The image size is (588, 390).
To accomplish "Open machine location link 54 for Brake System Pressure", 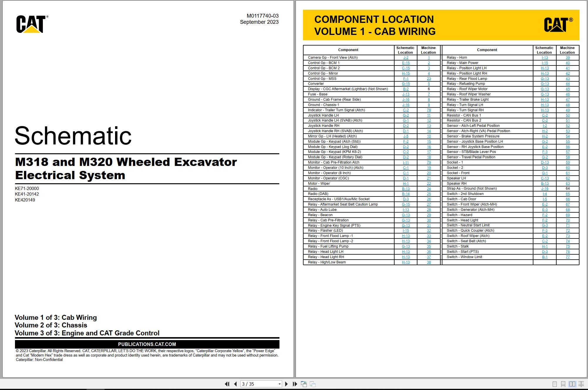I will click(x=568, y=136).
